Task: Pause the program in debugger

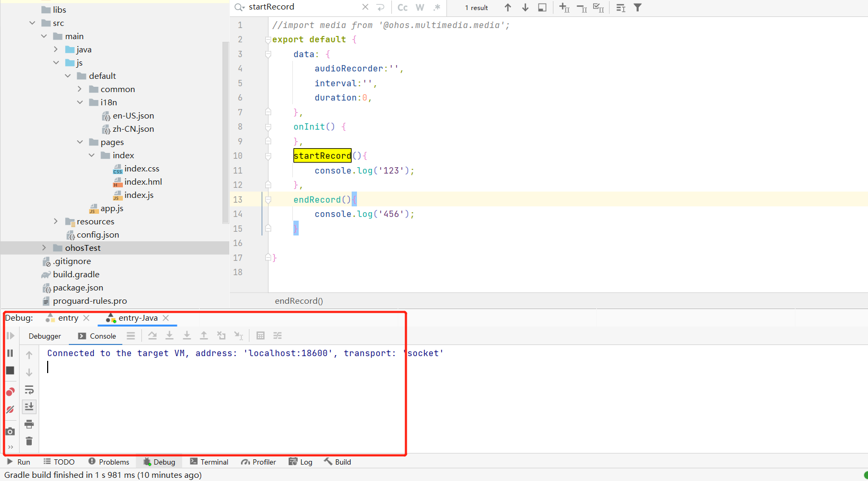Action: (x=10, y=353)
